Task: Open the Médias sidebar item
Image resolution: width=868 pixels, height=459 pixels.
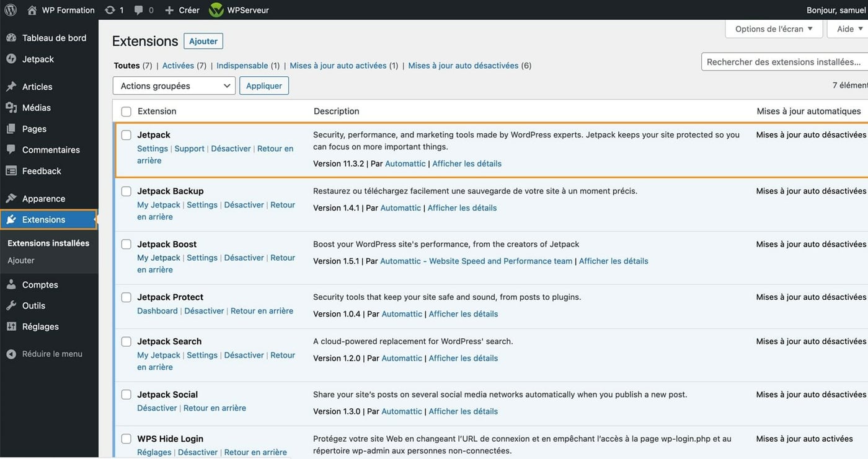Action: [36, 107]
